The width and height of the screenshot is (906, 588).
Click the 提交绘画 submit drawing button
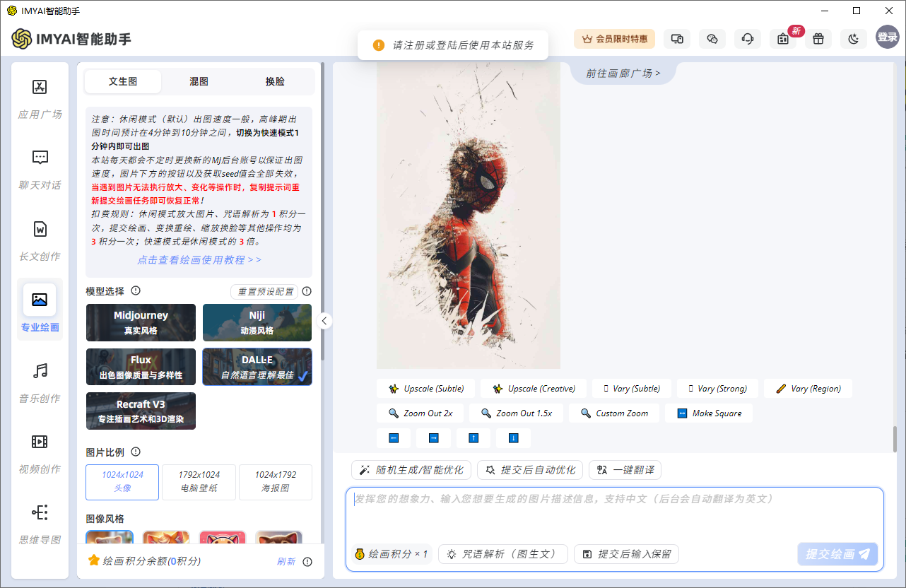coord(838,554)
